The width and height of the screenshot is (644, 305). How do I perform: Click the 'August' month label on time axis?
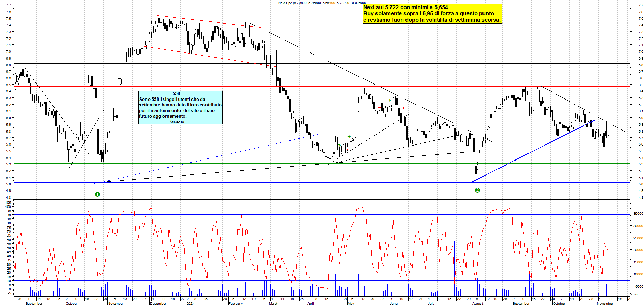point(478,303)
